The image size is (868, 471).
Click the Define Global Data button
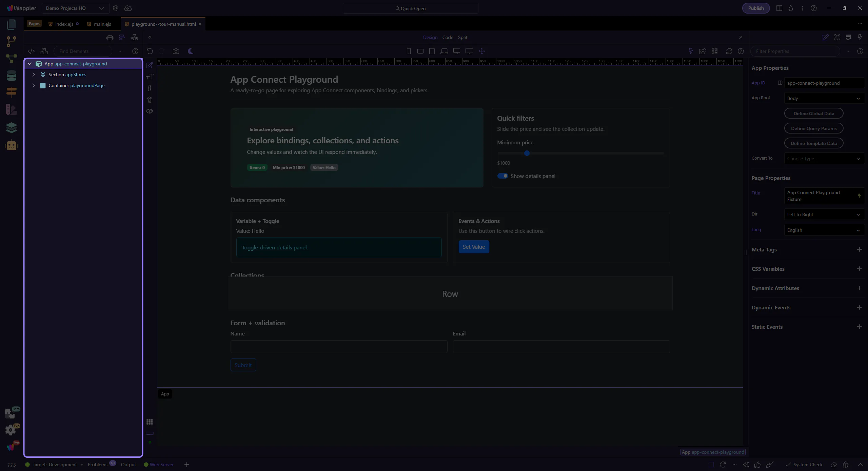point(813,114)
